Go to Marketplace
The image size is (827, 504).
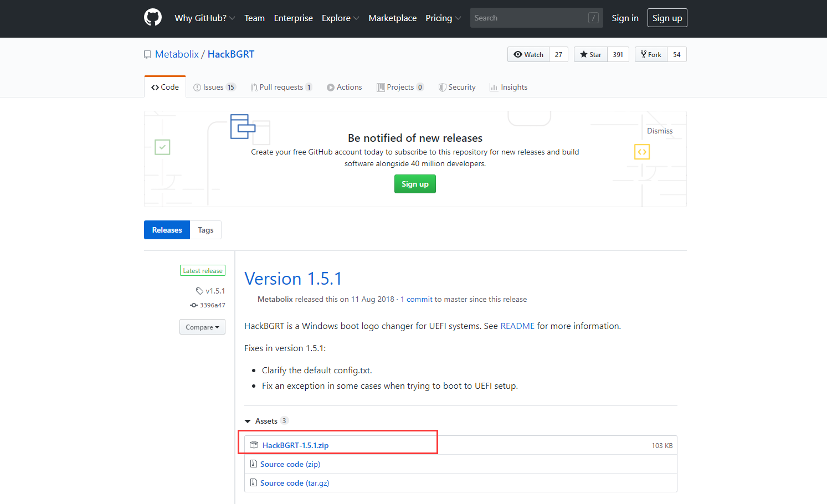(393, 18)
